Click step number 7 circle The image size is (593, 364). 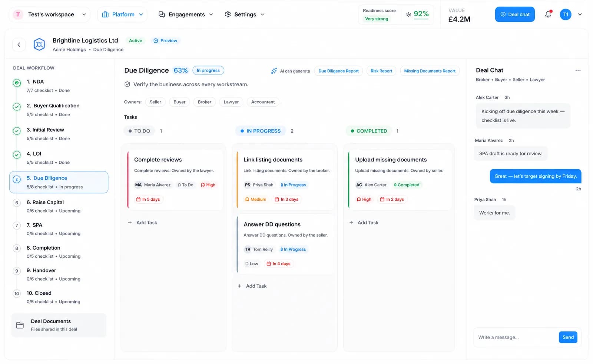17,226
